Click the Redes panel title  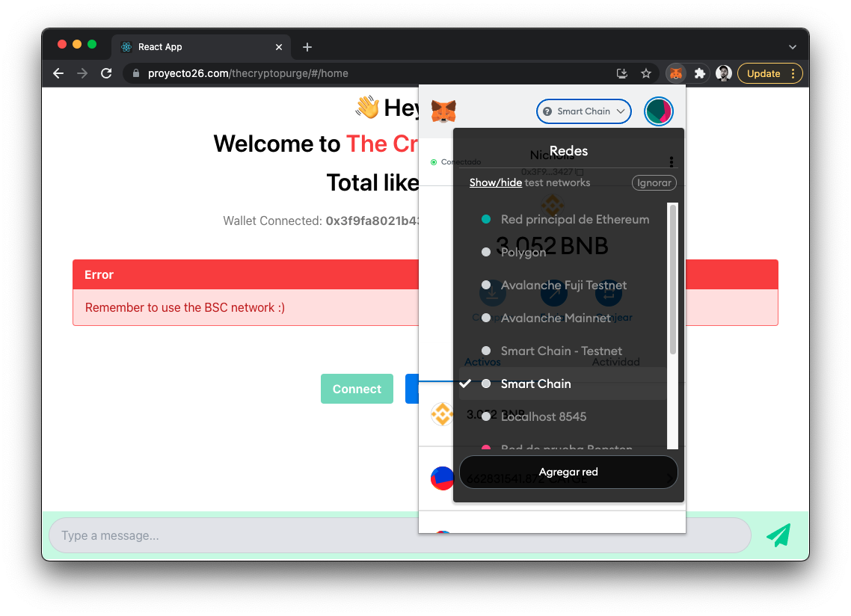(x=568, y=151)
